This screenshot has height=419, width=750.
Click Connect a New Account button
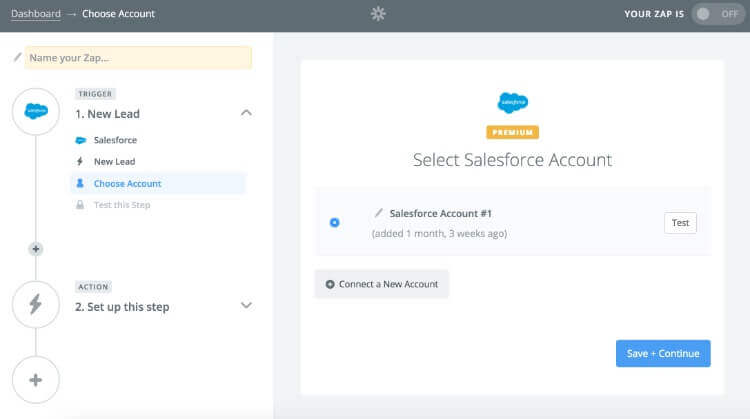click(x=381, y=284)
